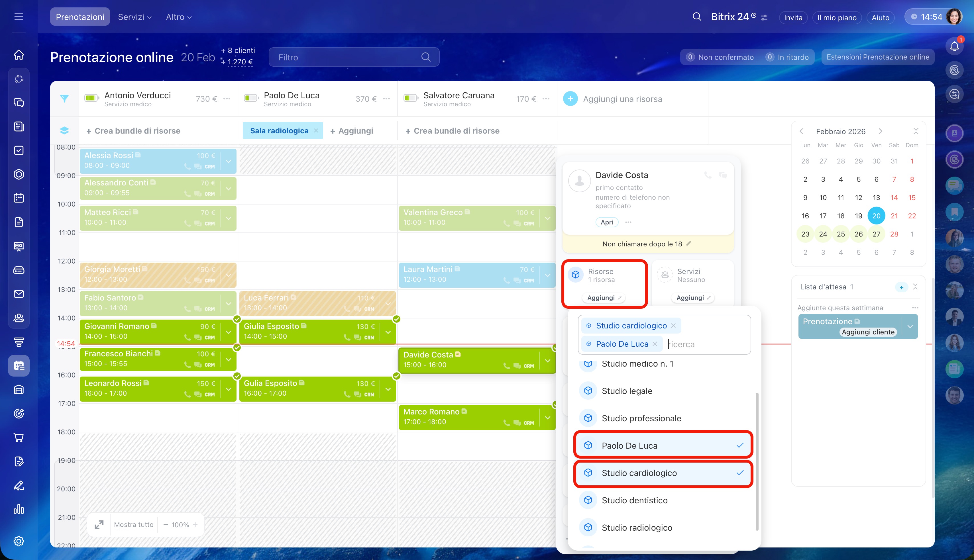Open settings gear in left sidebar
The width and height of the screenshot is (974, 560).
[19, 541]
